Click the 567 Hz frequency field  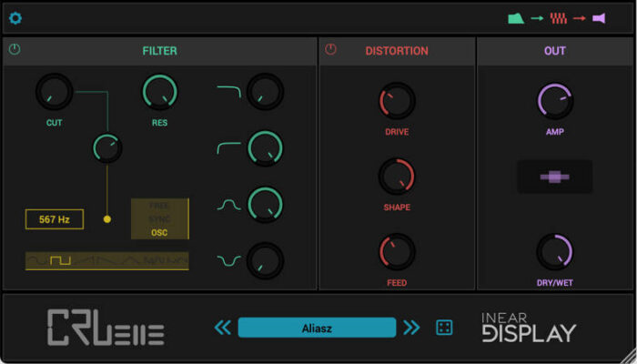tap(55, 219)
